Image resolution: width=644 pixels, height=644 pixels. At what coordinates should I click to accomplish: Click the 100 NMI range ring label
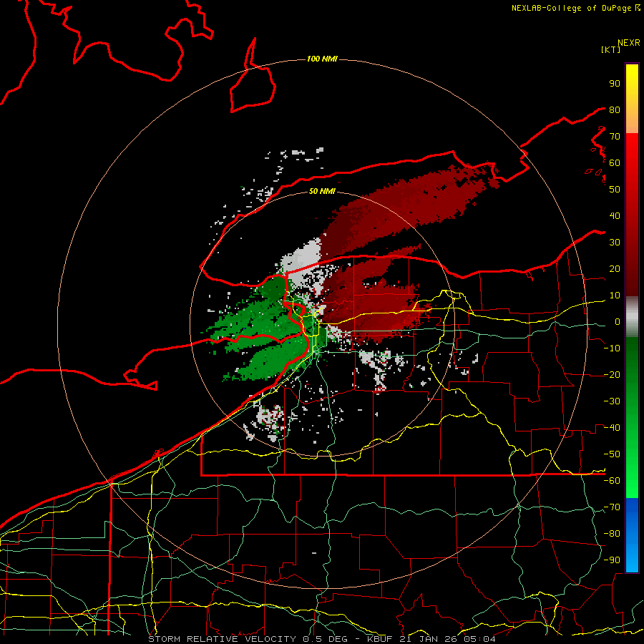point(322,59)
